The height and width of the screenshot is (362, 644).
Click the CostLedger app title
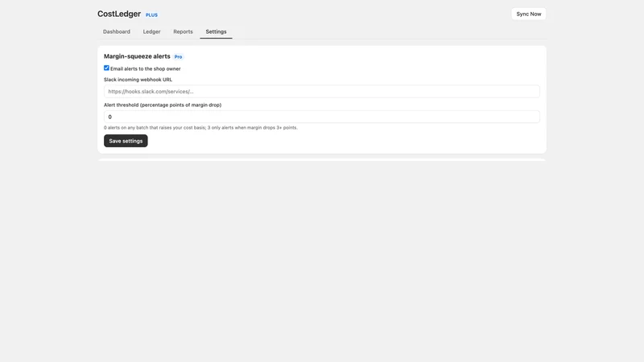119,14
